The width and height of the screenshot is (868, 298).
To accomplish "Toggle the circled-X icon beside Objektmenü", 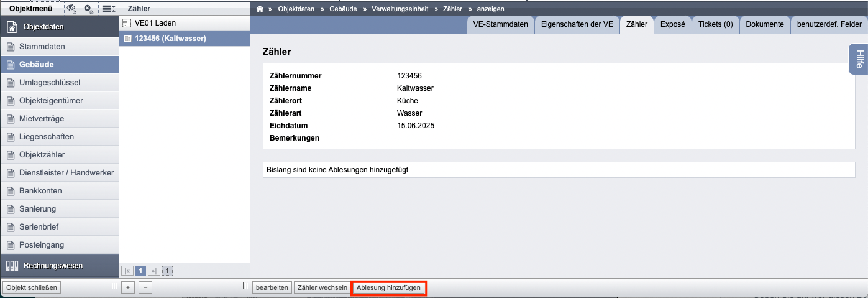I will (89, 9).
